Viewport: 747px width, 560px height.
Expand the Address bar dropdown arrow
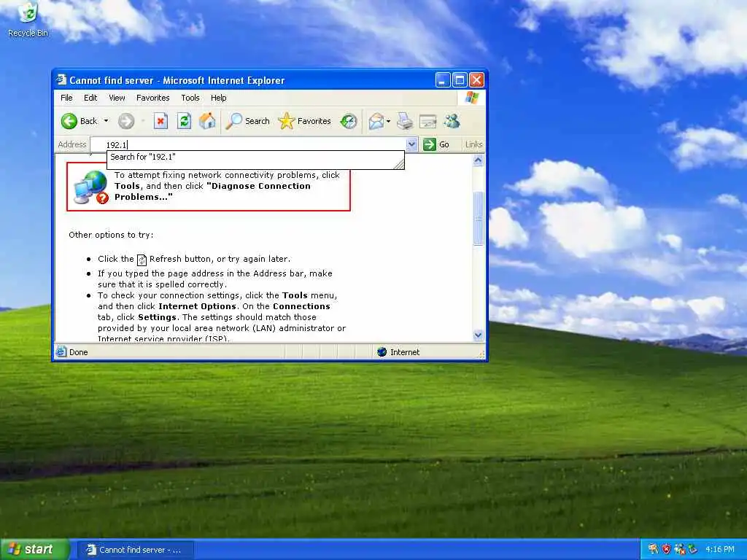(x=411, y=144)
